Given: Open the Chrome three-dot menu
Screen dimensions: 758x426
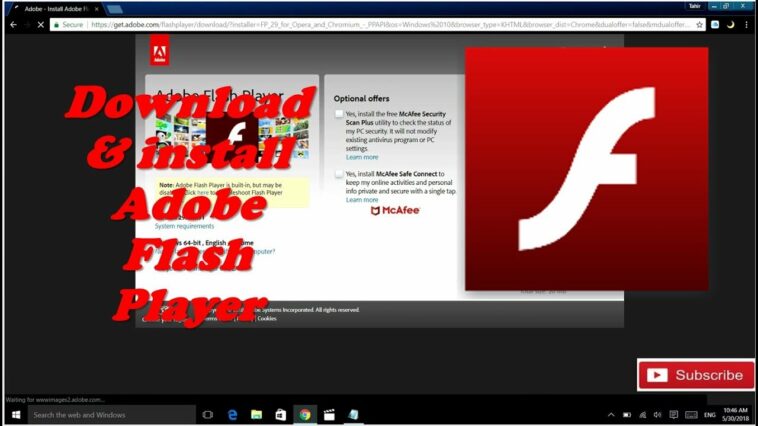Looking at the screenshot, I should pos(746,25).
